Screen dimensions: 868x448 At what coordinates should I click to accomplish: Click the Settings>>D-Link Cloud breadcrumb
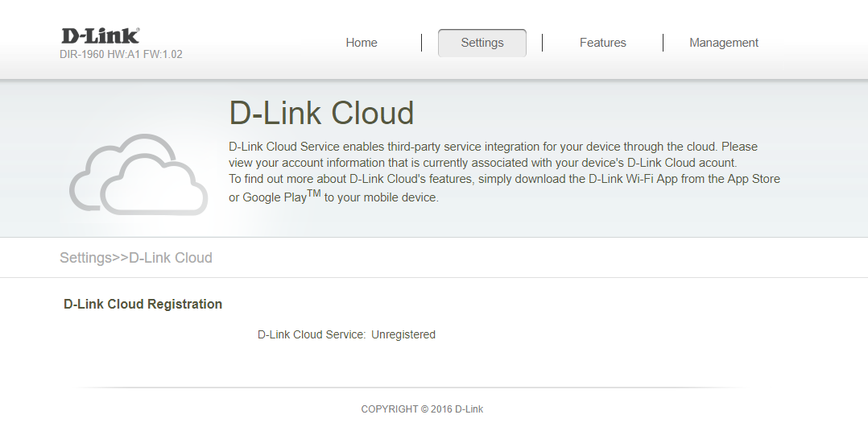click(x=135, y=258)
